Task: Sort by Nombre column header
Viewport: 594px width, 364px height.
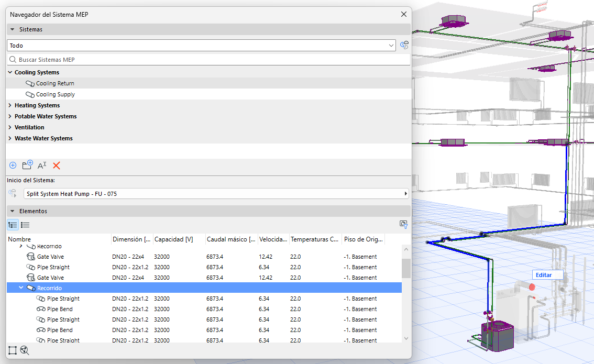Action: pyautogui.click(x=19, y=239)
